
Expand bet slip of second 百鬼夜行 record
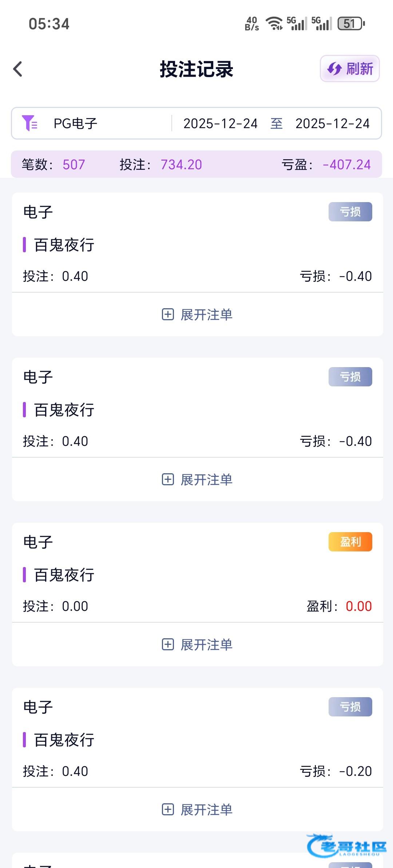197,479
